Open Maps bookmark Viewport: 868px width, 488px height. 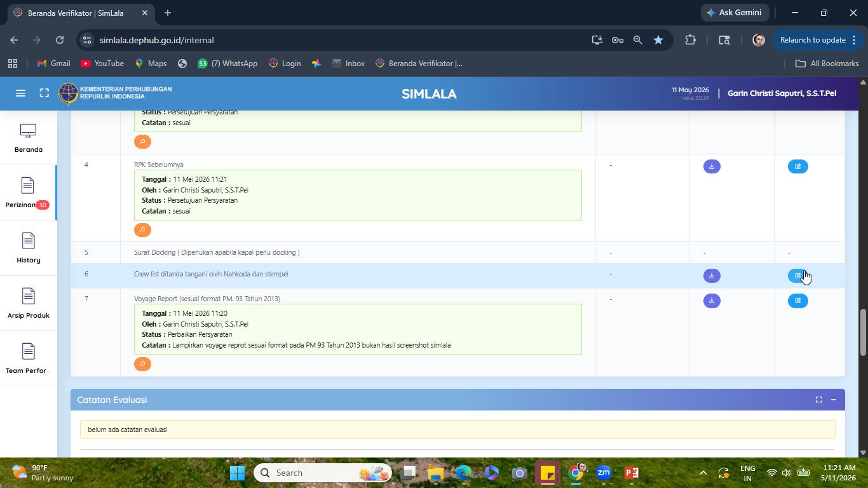(x=151, y=64)
